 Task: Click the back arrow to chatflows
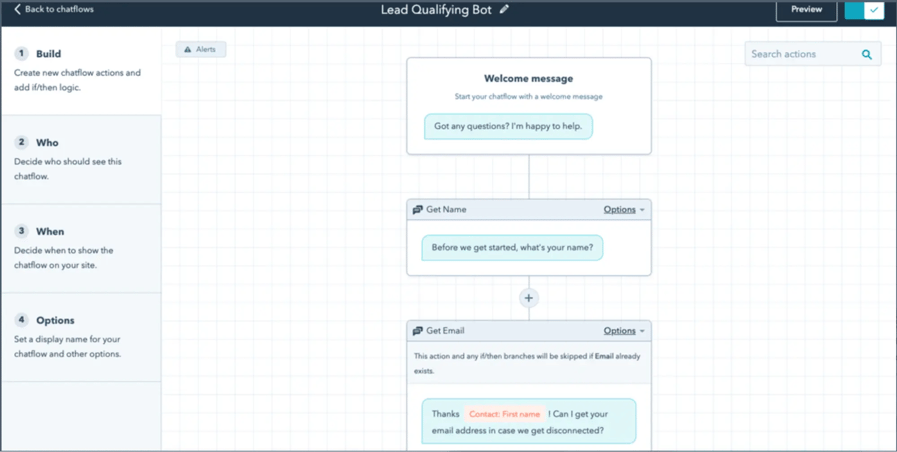coord(17,10)
